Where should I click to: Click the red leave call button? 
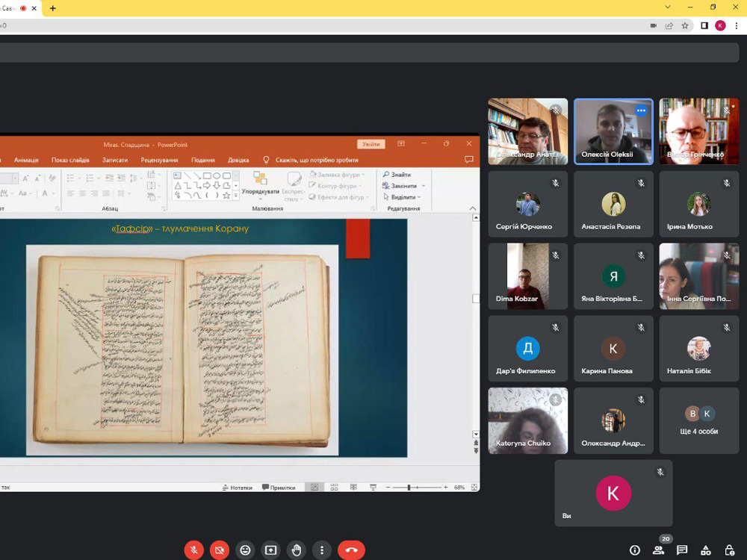[x=351, y=550]
